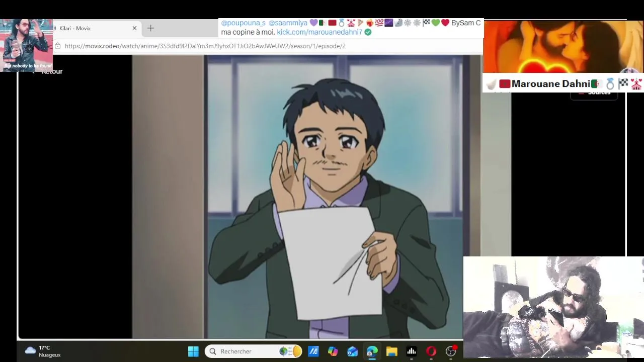Open the kick.com/marouanedahni7 link
This screenshot has width=644, height=362.
coord(319,32)
